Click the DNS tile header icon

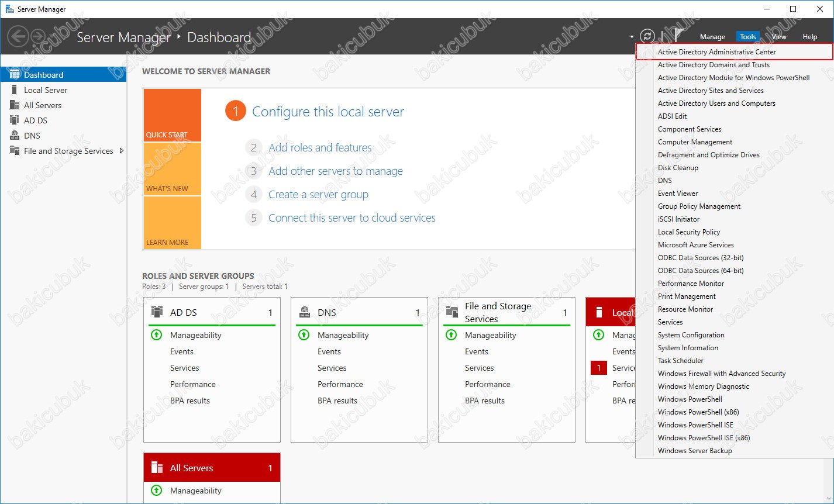(x=304, y=312)
